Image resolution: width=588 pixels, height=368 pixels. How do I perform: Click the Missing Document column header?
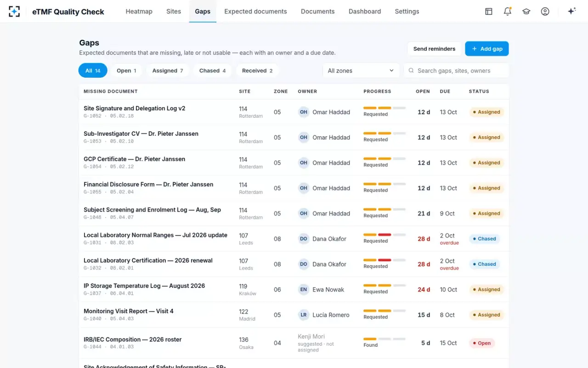[x=111, y=92]
